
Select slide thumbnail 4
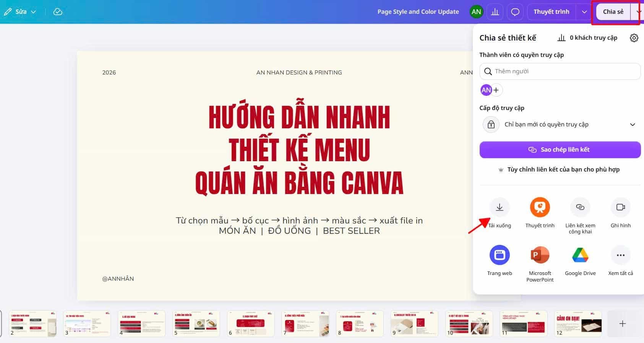click(141, 324)
